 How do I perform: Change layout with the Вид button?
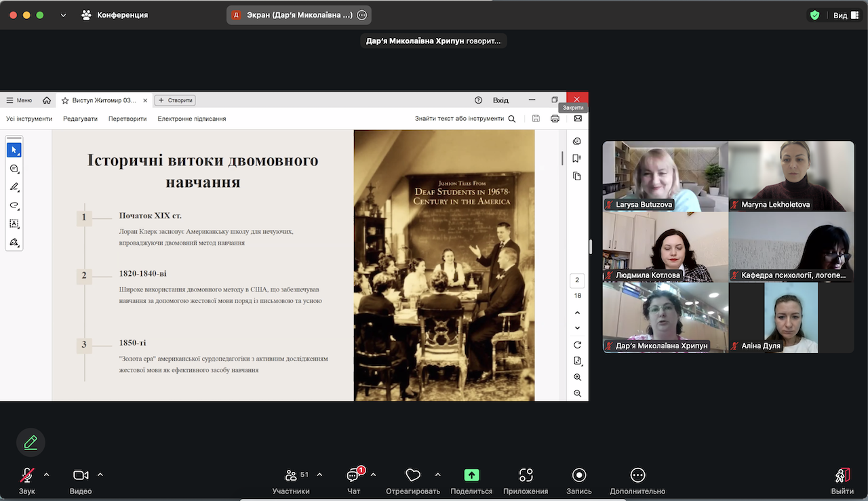[x=845, y=15]
